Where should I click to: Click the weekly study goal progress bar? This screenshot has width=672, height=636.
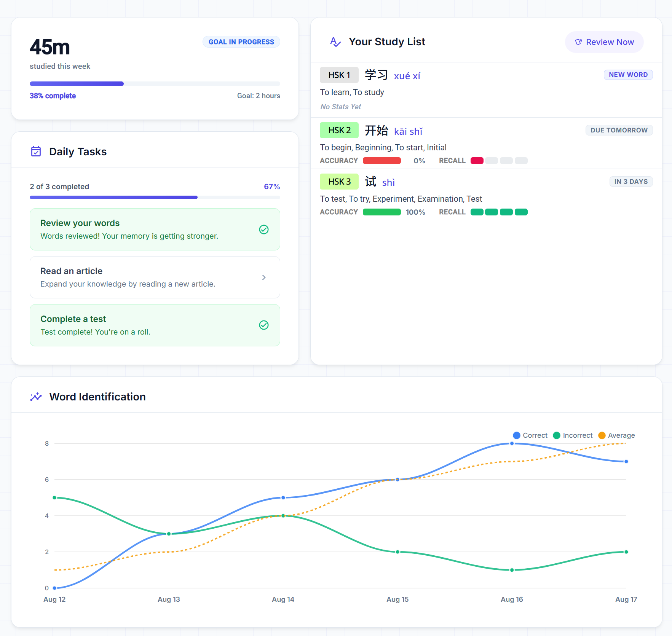[x=155, y=84]
